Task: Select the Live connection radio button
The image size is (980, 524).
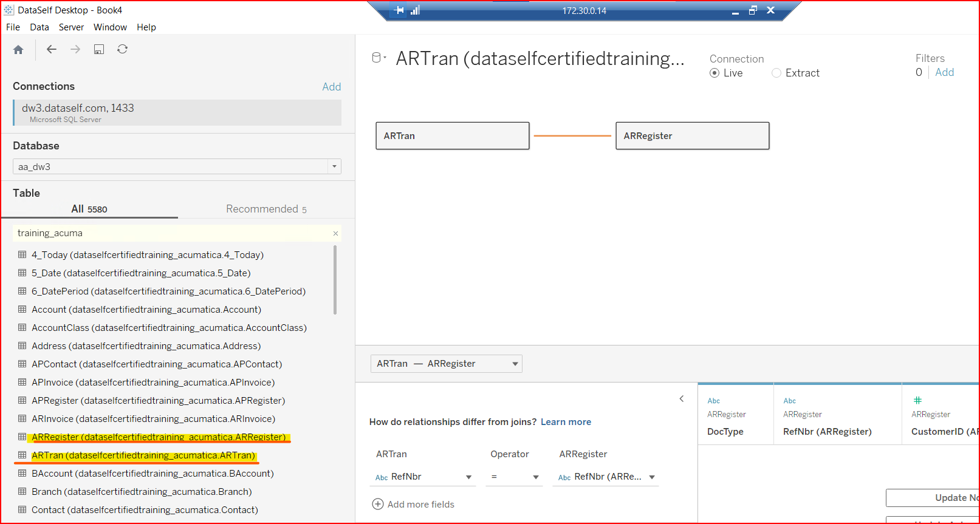Action: (x=714, y=73)
